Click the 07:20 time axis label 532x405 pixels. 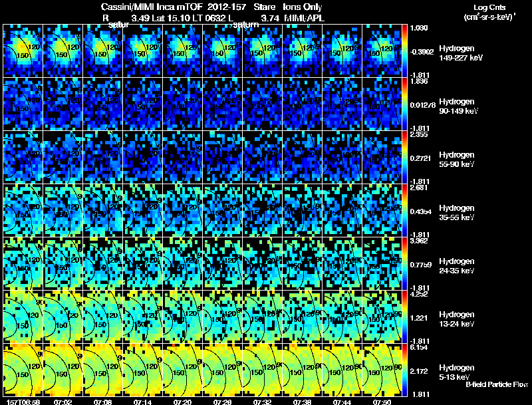(182, 402)
